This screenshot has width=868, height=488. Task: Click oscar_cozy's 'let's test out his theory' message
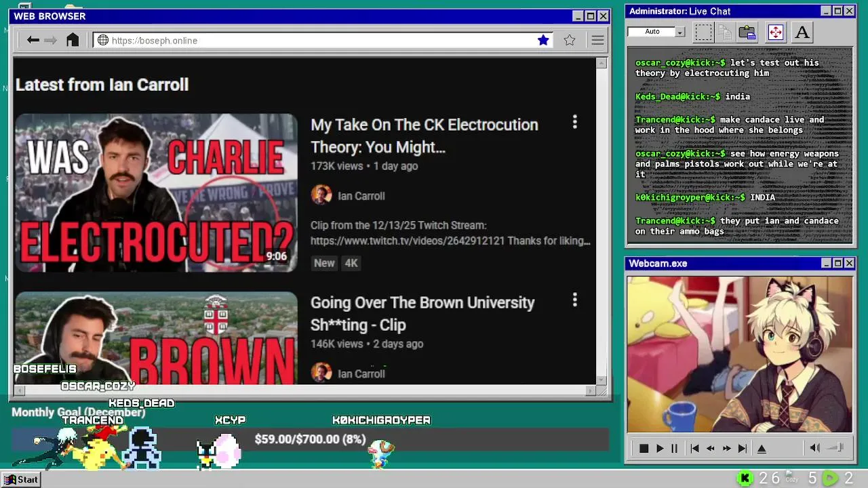pos(727,68)
